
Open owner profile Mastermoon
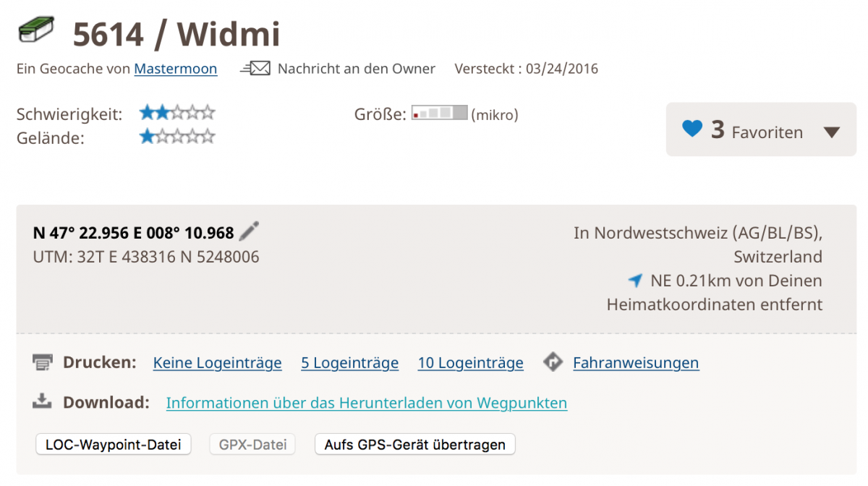pyautogui.click(x=176, y=69)
